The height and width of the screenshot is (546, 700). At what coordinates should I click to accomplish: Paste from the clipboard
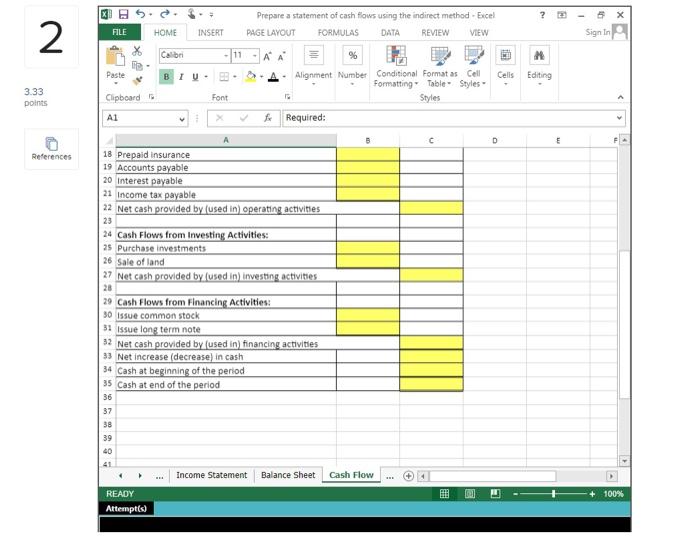click(x=115, y=65)
